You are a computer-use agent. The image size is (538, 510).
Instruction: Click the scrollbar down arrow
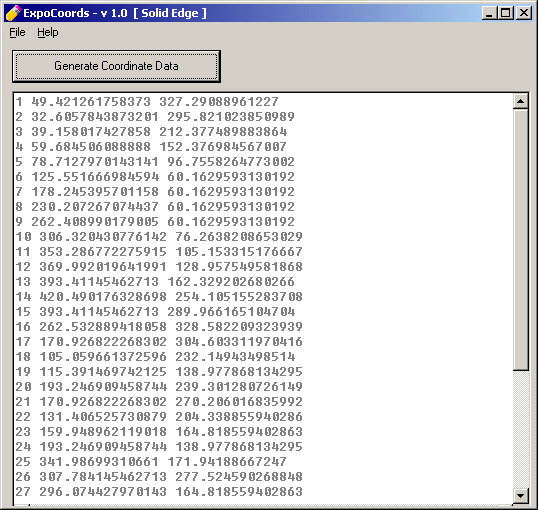point(521,496)
